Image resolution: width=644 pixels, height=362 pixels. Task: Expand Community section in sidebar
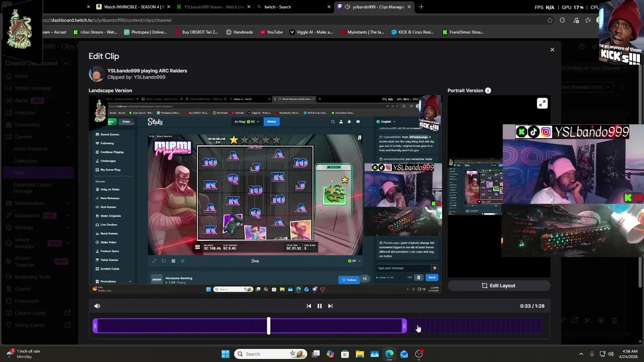(x=38, y=125)
